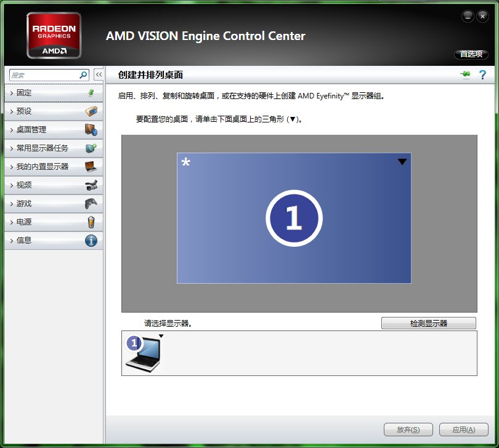Open help with the question mark icon

click(x=482, y=75)
